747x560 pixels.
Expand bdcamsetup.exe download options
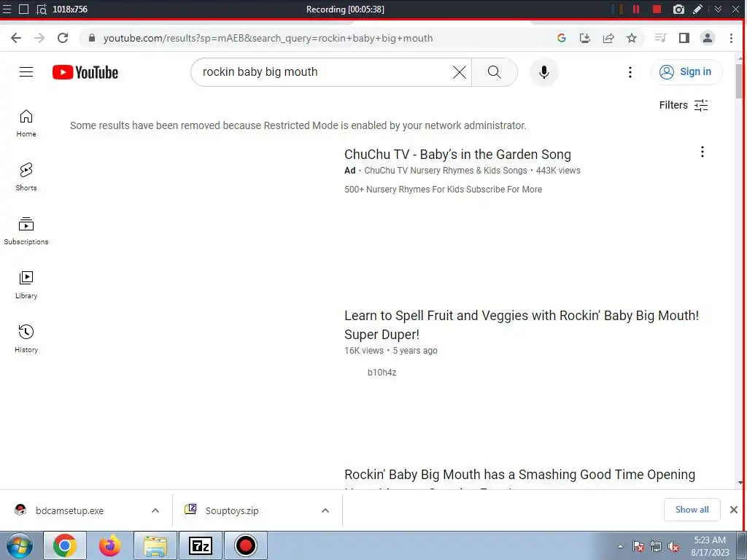click(x=155, y=510)
